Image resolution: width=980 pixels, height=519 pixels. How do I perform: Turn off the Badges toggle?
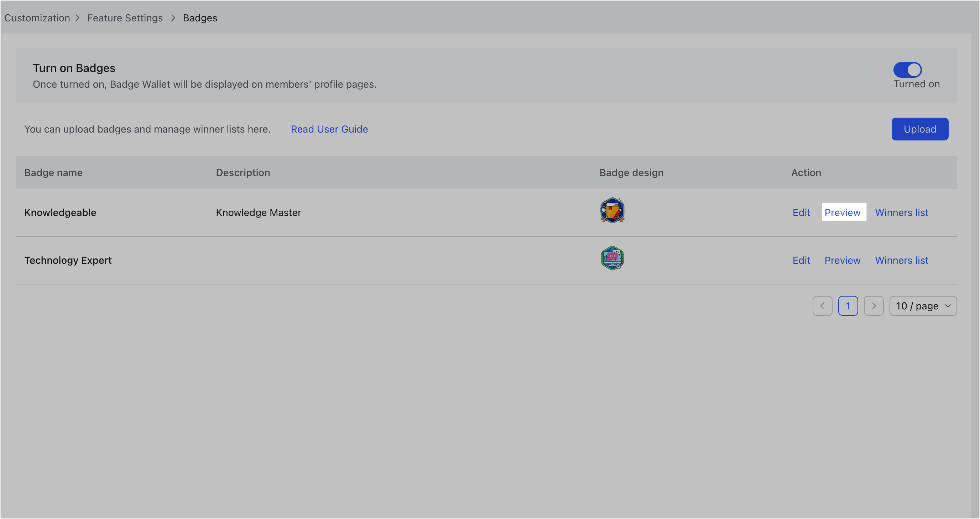[907, 70]
